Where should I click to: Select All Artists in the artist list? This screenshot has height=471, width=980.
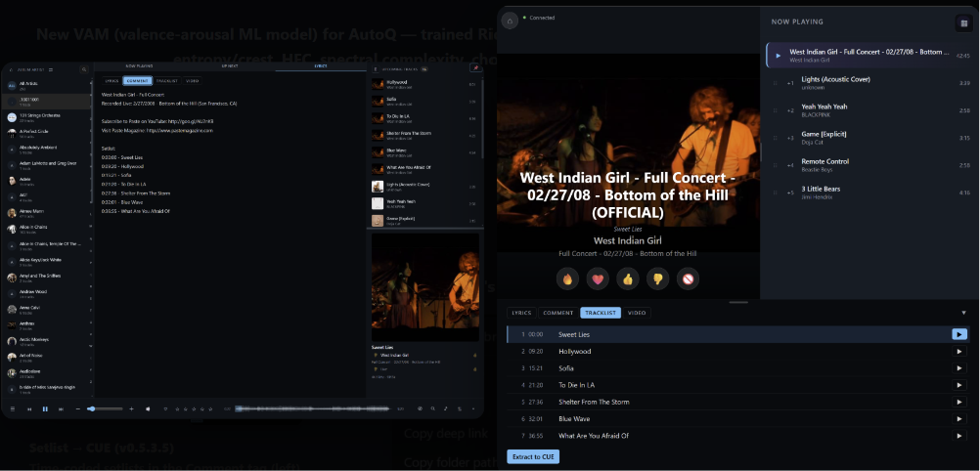coord(47,85)
